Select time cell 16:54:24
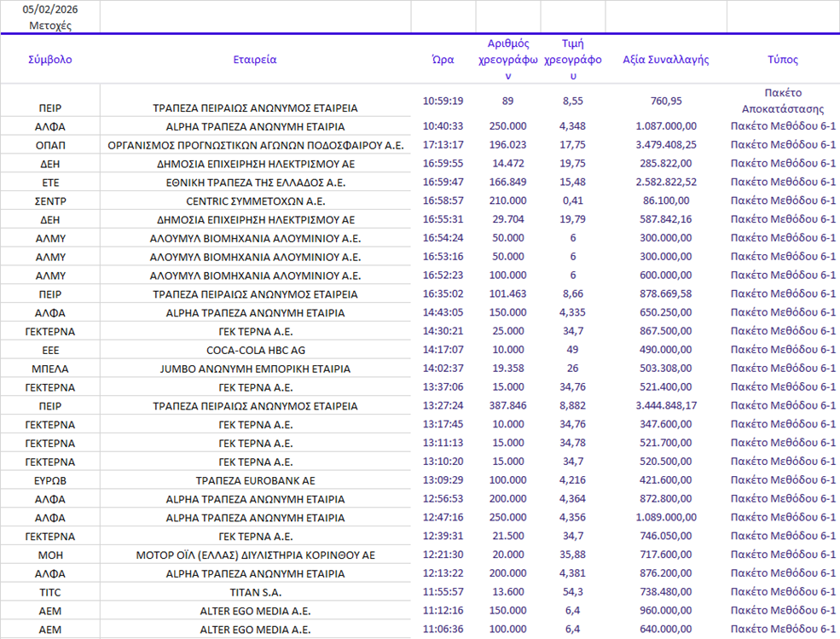This screenshot has height=639, width=840. tap(443, 238)
